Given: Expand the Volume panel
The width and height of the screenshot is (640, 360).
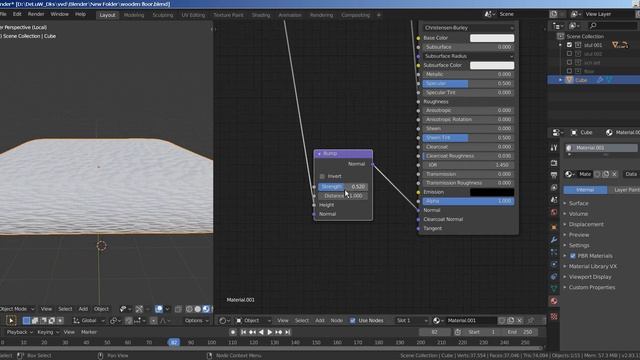Looking at the screenshot, I should [579, 214].
